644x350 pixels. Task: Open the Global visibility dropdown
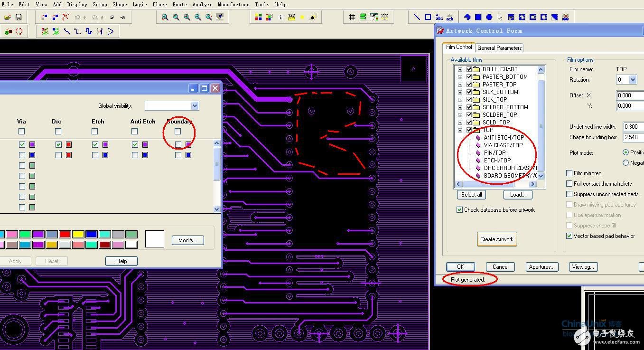click(x=194, y=106)
